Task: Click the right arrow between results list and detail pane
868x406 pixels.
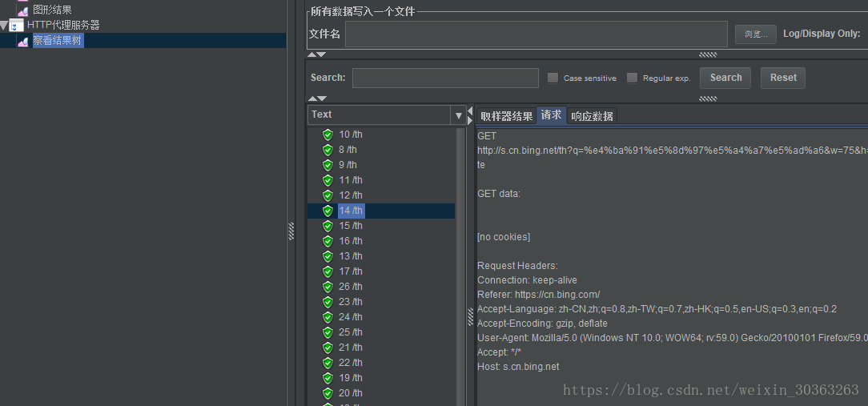Action: [471, 119]
